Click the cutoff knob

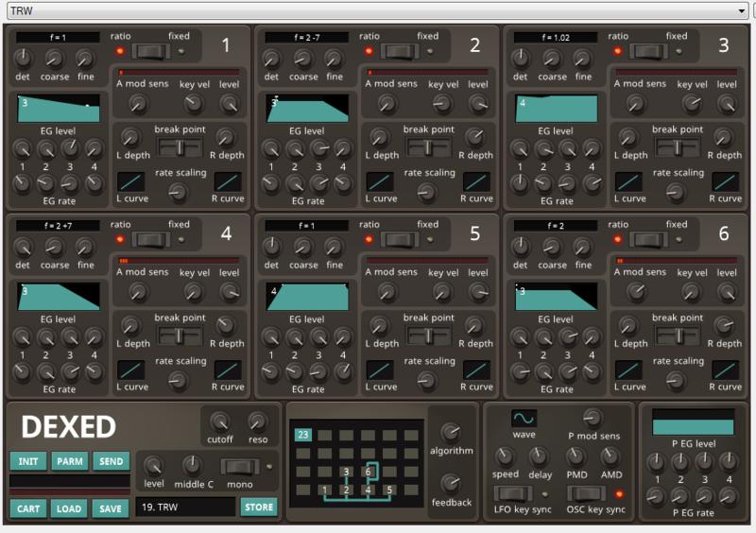[220, 421]
